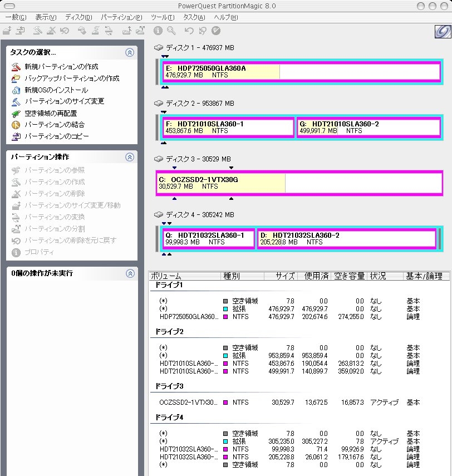Select the Q: HDT21032SLA360-1 partition on the disk map
This screenshot has width=452, height=476.
(209, 239)
